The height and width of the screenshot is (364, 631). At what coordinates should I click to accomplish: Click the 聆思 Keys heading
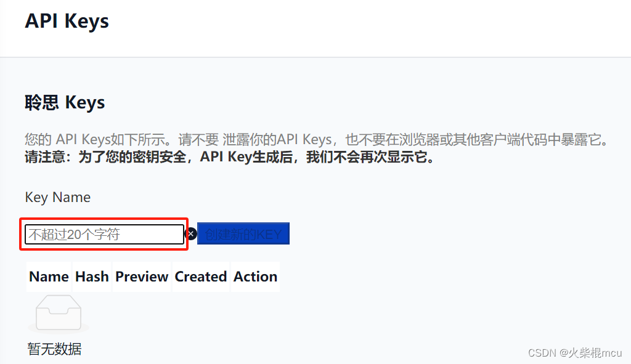65,102
